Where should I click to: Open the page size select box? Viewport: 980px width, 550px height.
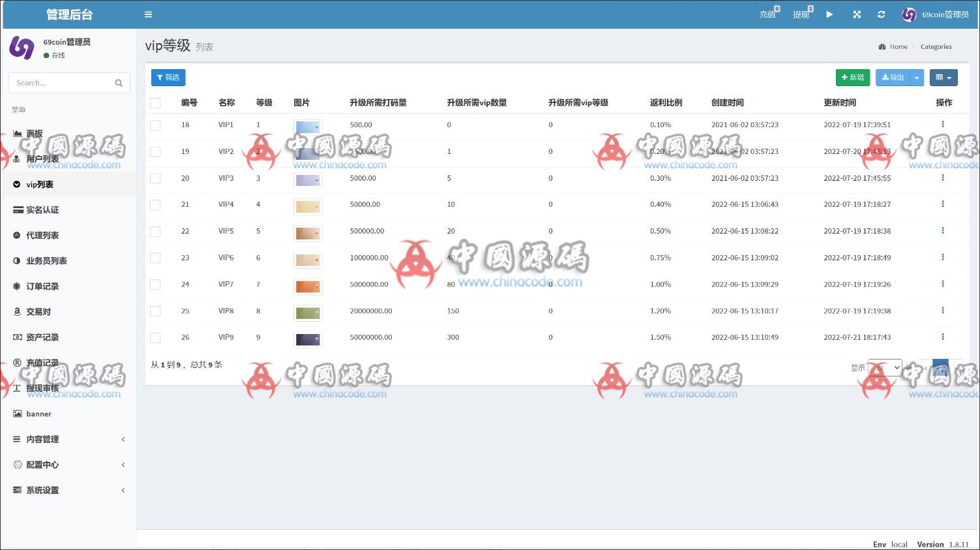point(885,368)
